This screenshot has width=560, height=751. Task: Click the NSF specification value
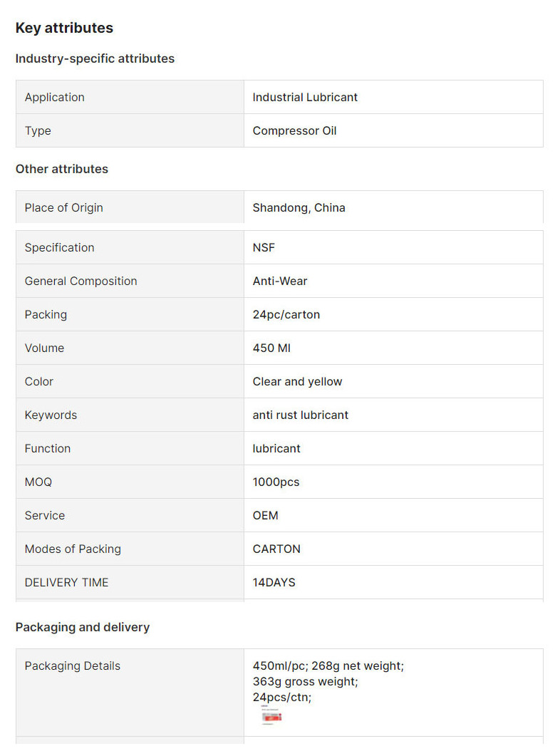pyautogui.click(x=264, y=248)
